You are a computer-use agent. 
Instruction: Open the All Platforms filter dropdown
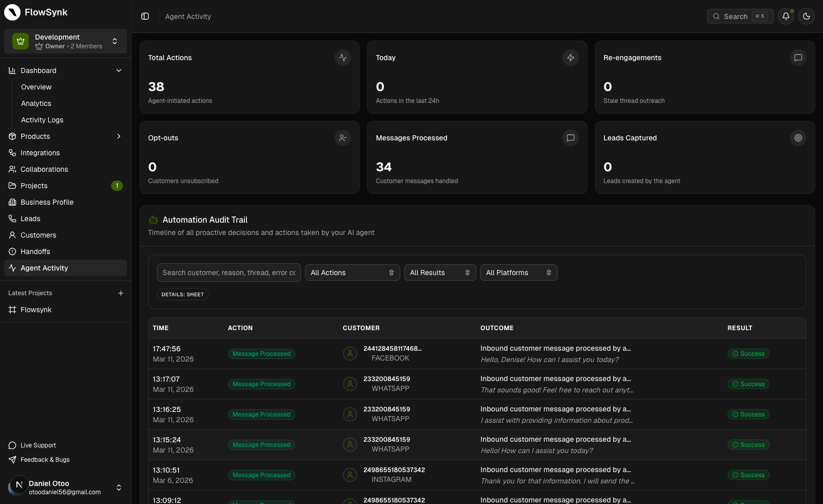(518, 273)
